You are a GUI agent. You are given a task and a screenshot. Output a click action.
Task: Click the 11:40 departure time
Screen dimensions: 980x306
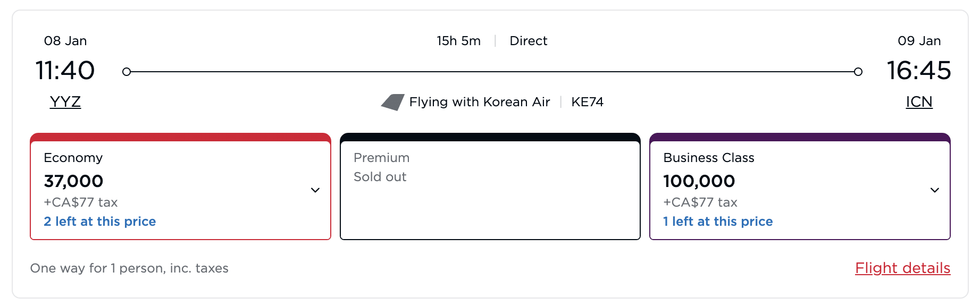pyautogui.click(x=65, y=71)
